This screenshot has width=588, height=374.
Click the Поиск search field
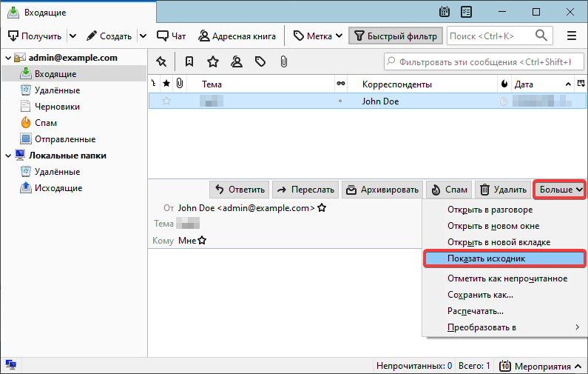pyautogui.click(x=491, y=36)
